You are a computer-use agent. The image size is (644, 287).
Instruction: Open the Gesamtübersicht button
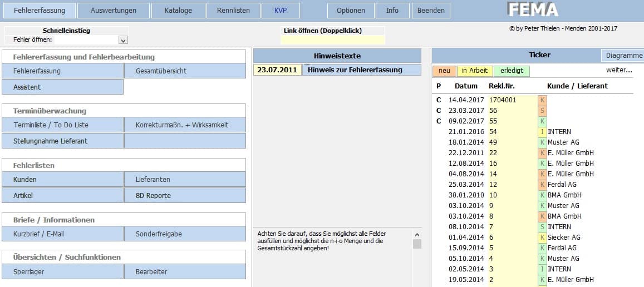coord(185,71)
